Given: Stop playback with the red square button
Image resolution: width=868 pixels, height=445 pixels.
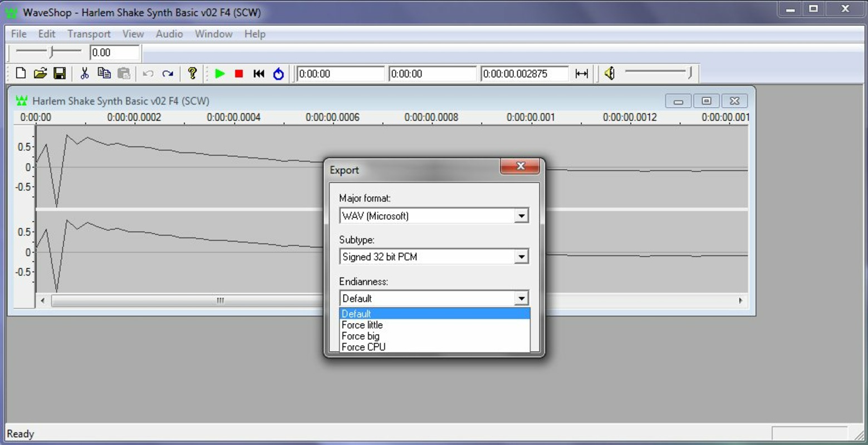Looking at the screenshot, I should point(239,73).
